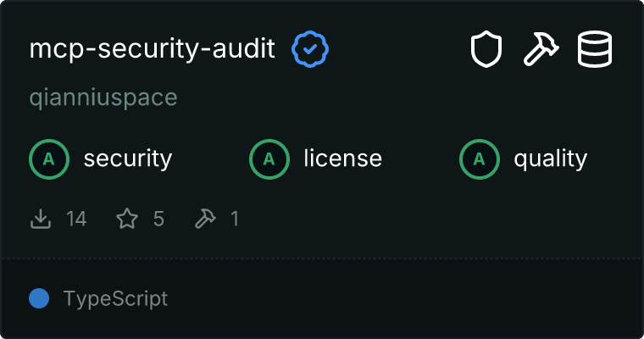Viewport: 644px width, 339px height.
Task: Select the license label text
Action: coord(343,158)
